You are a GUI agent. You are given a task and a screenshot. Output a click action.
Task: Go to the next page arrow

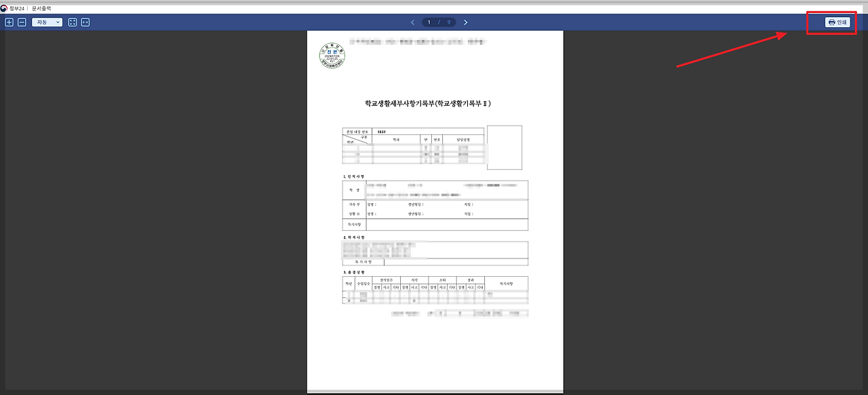466,22
